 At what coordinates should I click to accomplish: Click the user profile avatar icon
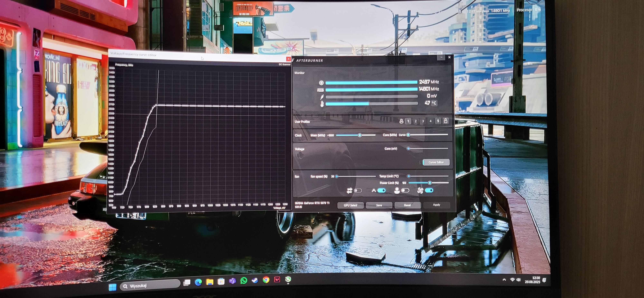[402, 121]
